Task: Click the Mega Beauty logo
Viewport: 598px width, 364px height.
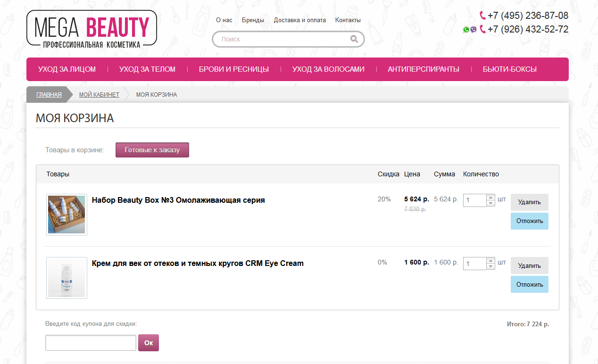Action: (91, 29)
